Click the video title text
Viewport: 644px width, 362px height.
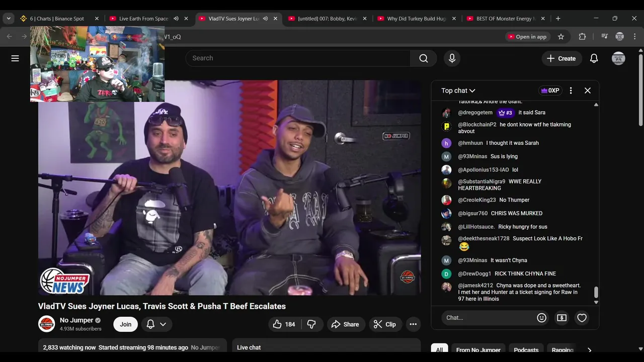coord(162,306)
